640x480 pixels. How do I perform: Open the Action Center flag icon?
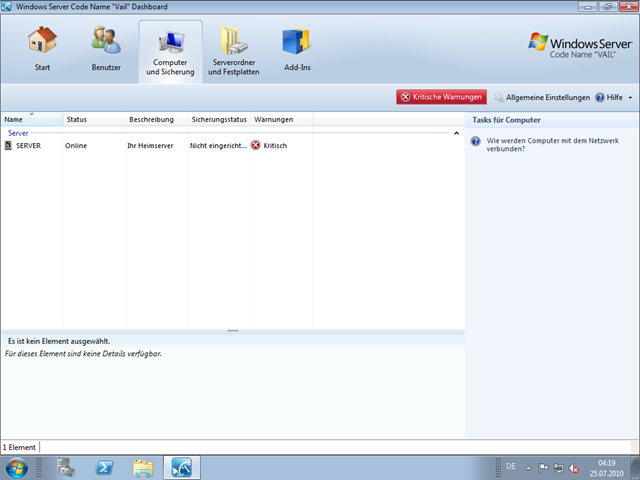point(543,468)
